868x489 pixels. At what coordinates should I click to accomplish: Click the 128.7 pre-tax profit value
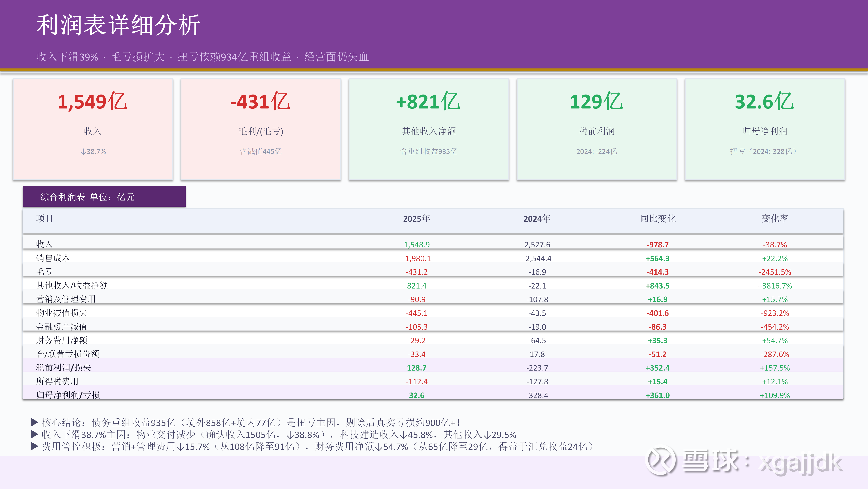[x=416, y=368]
